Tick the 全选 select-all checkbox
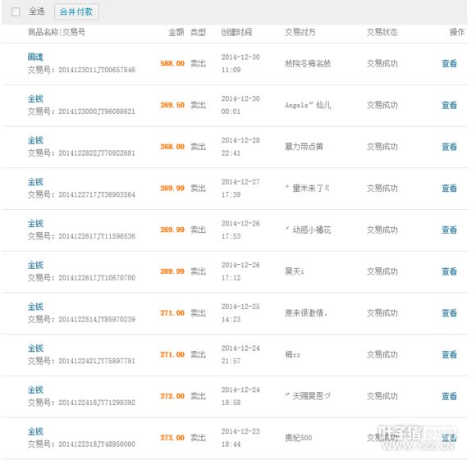Screen dimensions: 476x460 [16, 11]
